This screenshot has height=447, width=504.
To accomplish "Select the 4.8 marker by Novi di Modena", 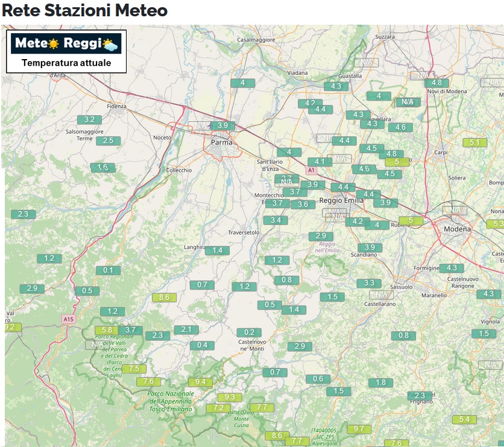I will [436, 83].
